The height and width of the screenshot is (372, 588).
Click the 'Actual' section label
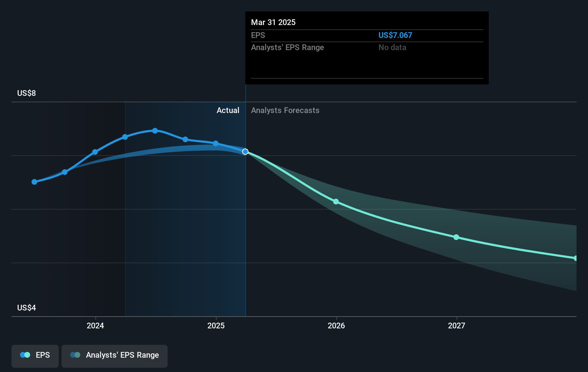228,110
